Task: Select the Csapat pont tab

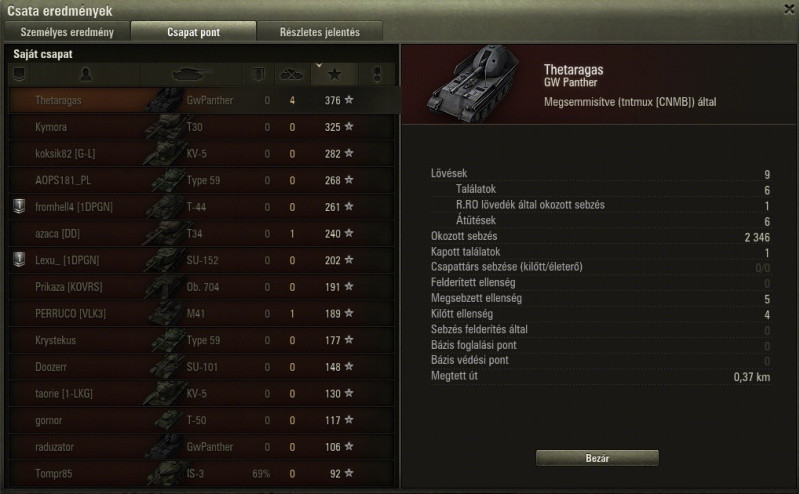Action: (x=193, y=32)
